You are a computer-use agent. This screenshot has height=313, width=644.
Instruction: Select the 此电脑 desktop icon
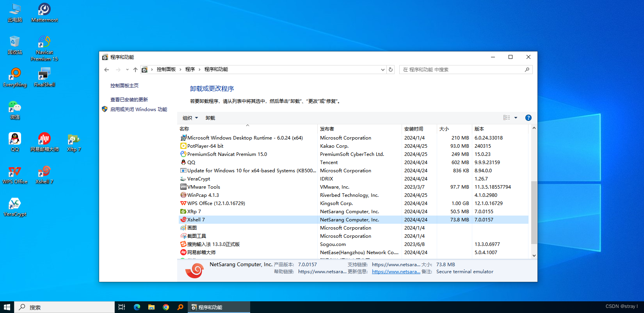coord(15,12)
